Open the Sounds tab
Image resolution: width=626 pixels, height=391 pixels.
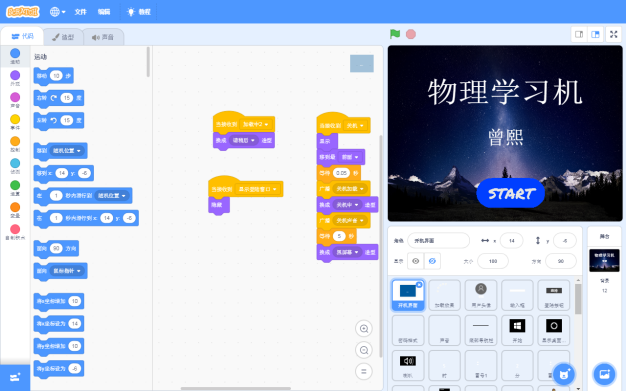pos(103,37)
